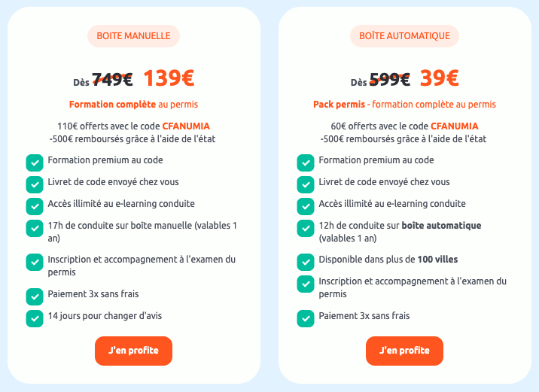
Task: Click manual card's 'Paiement 3x sans frais' check icon
Action: coord(35,296)
